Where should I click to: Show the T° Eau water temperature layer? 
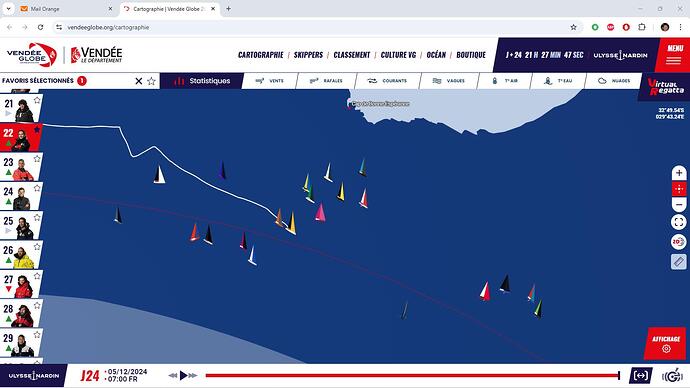(x=558, y=81)
